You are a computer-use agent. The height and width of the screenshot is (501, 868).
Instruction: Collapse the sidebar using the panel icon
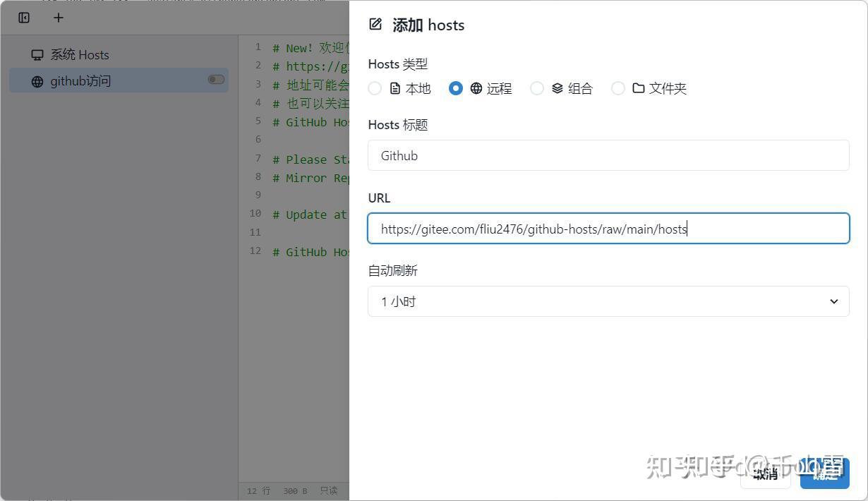point(23,17)
